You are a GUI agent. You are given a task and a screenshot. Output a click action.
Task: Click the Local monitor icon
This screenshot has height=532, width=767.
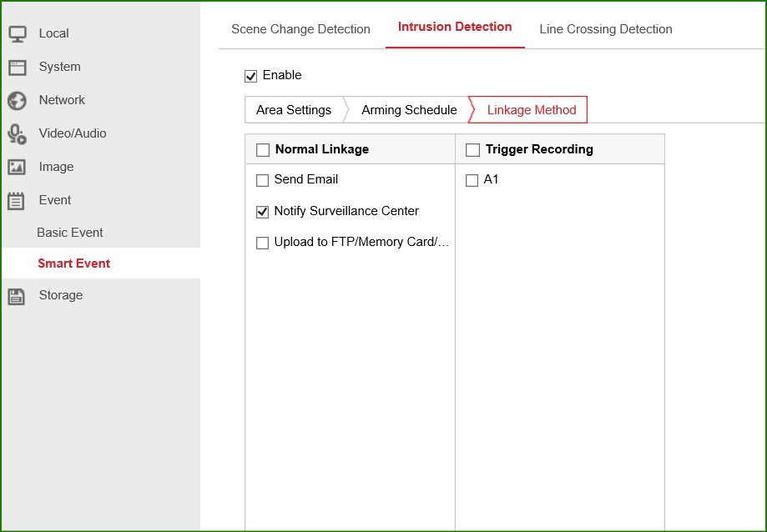(17, 34)
